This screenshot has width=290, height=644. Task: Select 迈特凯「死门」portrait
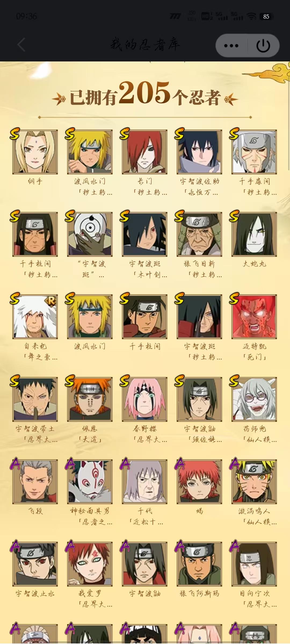pyautogui.click(x=254, y=317)
